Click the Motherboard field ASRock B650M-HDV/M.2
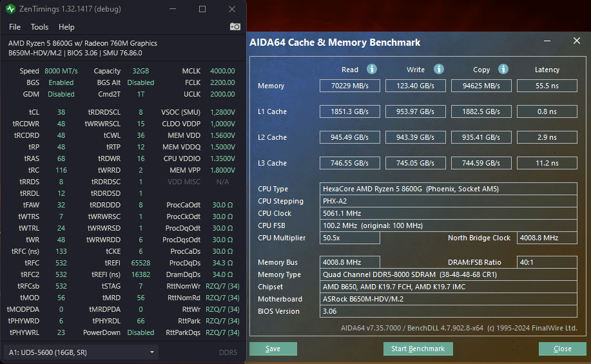Image resolution: width=591 pixels, height=364 pixels. coord(448,299)
